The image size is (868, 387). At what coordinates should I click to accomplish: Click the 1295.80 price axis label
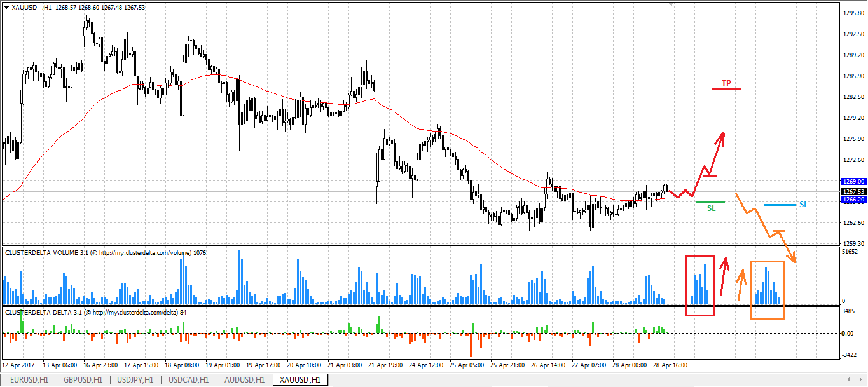853,13
